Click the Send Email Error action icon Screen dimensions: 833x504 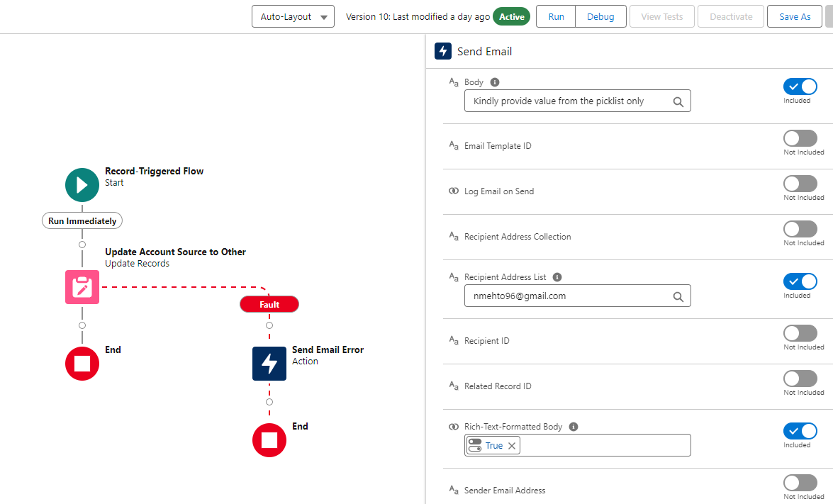[269, 364]
